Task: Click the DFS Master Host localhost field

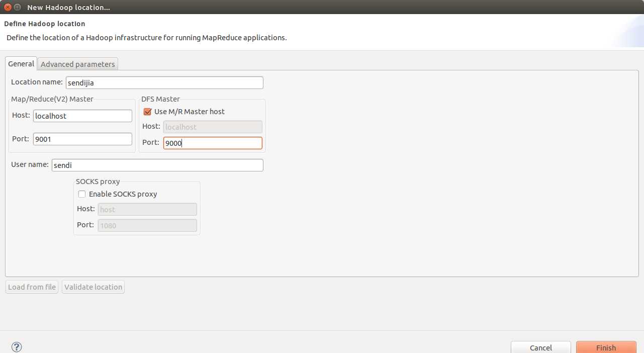Action: (x=213, y=127)
